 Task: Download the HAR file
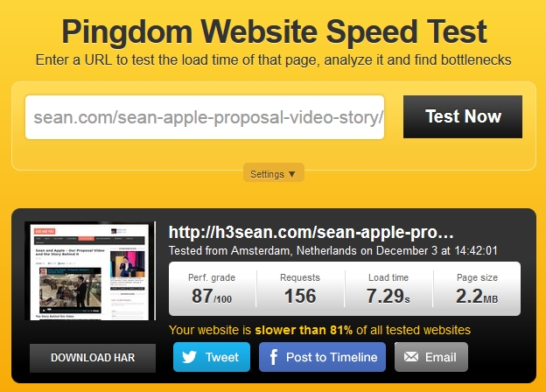click(x=93, y=358)
